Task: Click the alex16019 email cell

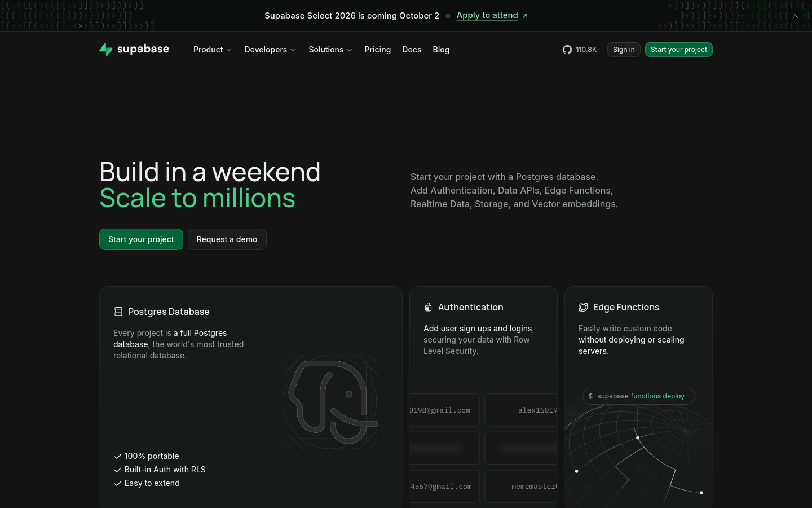Action: click(x=521, y=410)
